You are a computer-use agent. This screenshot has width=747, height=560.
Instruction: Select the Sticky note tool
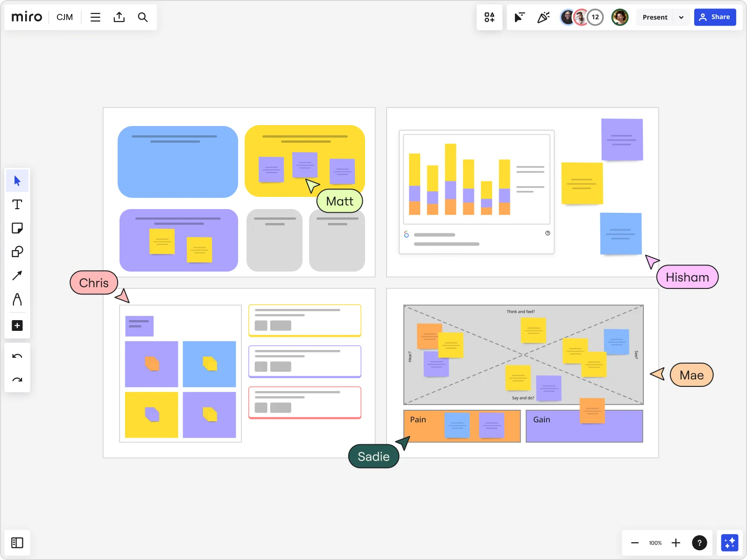coord(17,228)
